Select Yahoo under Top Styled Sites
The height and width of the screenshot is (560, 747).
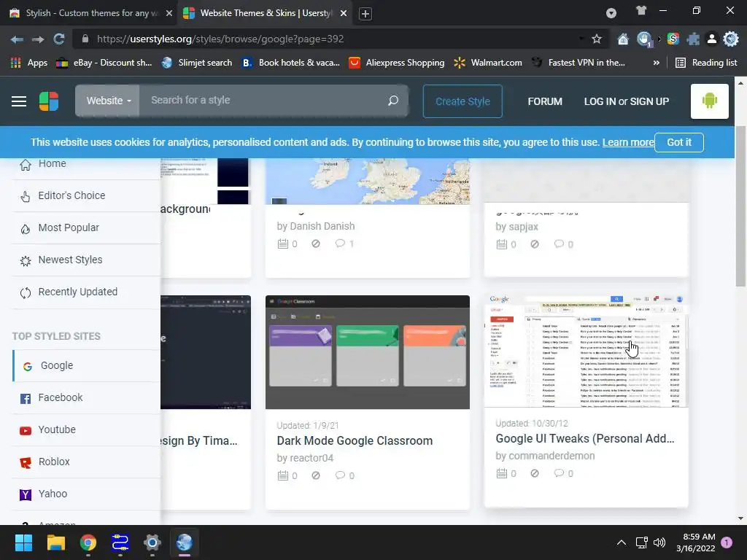click(86, 494)
